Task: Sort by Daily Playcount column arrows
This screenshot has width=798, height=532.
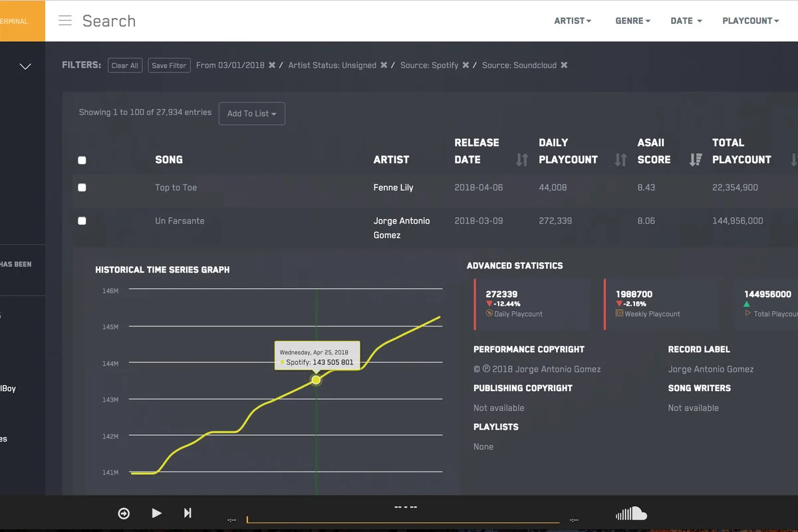Action: (x=620, y=160)
